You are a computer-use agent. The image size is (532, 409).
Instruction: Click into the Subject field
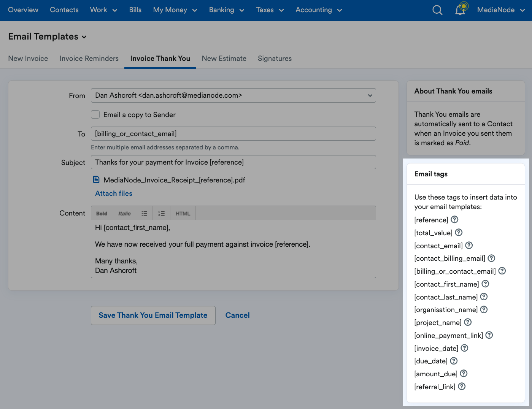[x=233, y=162]
